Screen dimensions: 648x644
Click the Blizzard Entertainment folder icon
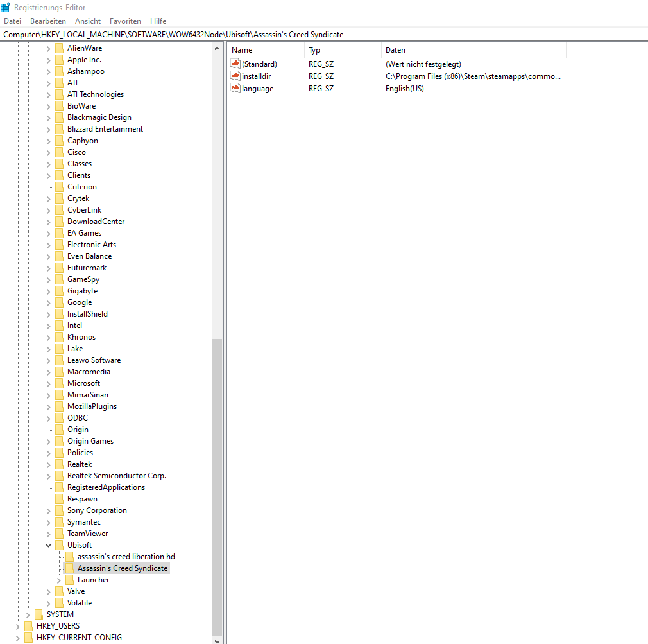pos(60,129)
